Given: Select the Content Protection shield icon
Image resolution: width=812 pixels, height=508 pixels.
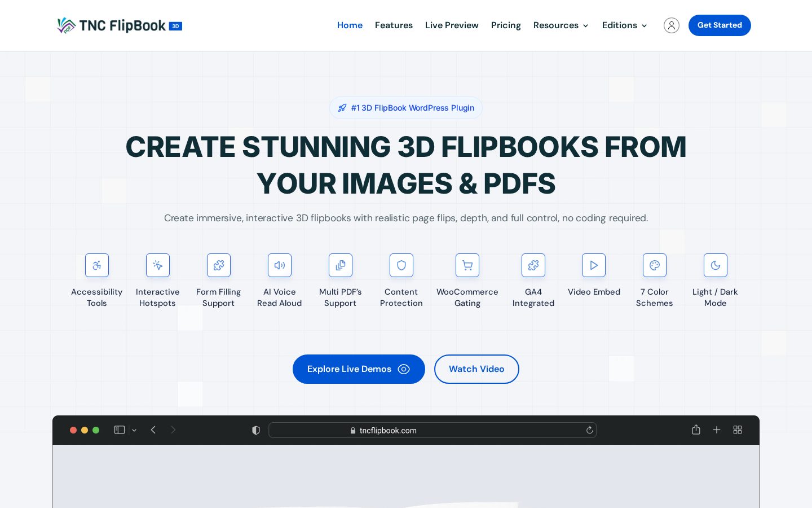Looking at the screenshot, I should (401, 265).
